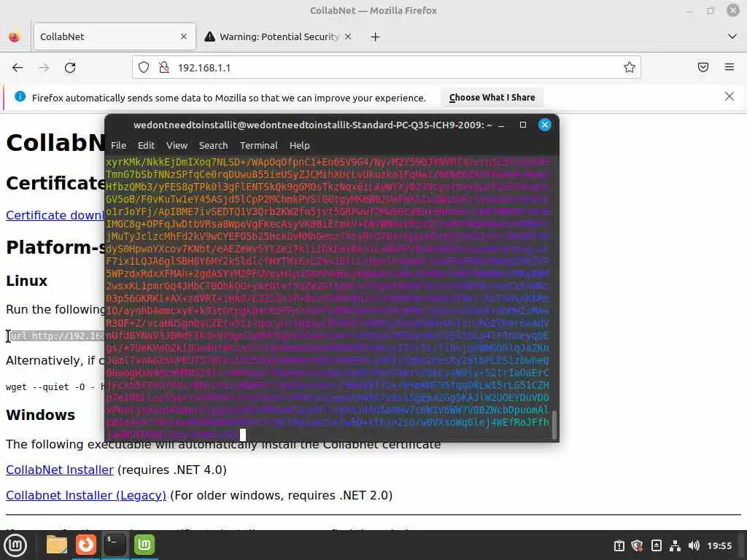This screenshot has height=560, width=747.
Task: Dismiss the Firefox data notification bar
Action: coord(729,97)
